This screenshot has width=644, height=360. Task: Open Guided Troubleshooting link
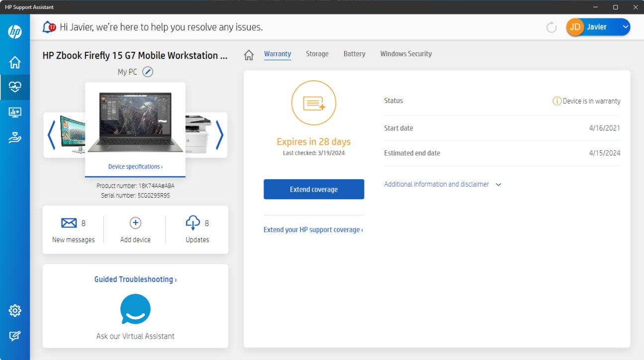[135, 279]
